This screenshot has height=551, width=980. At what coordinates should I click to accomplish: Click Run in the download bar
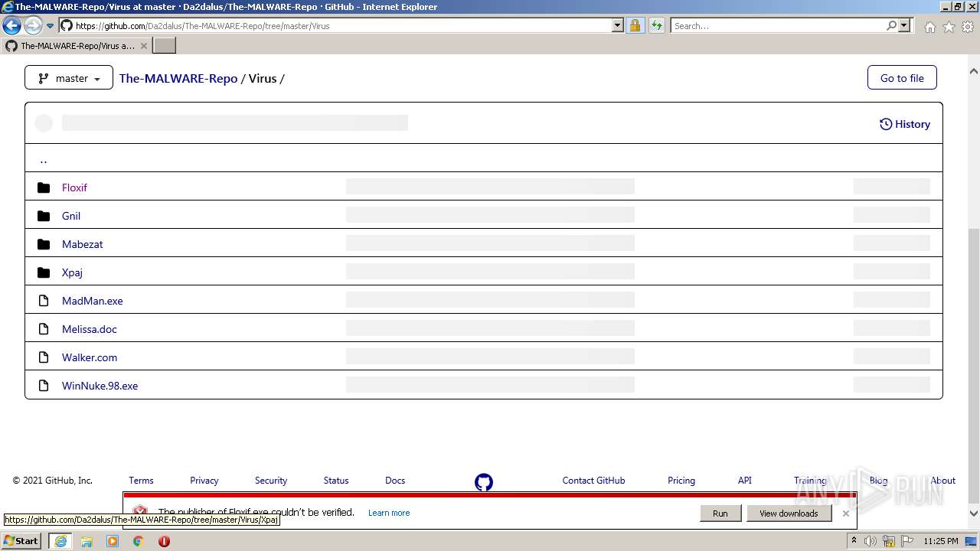click(720, 514)
